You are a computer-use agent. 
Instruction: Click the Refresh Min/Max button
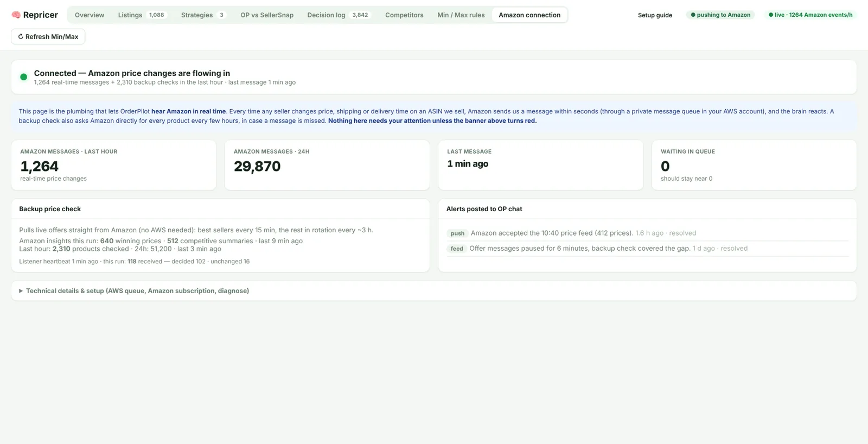48,36
